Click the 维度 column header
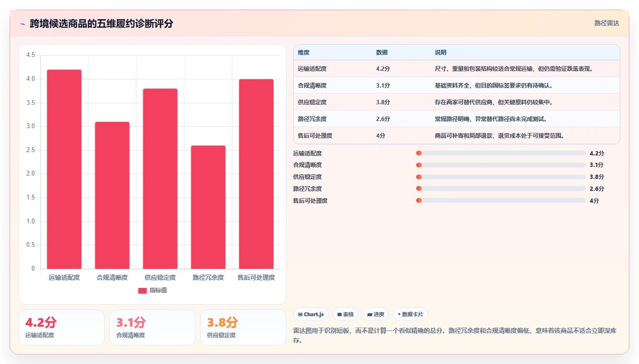Screen dimensions: 639x364 click(304, 53)
